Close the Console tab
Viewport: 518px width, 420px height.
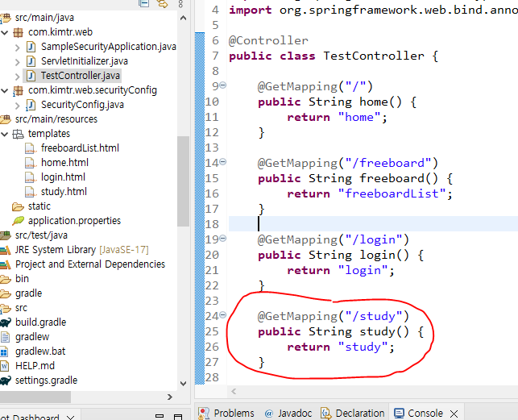[x=454, y=414]
